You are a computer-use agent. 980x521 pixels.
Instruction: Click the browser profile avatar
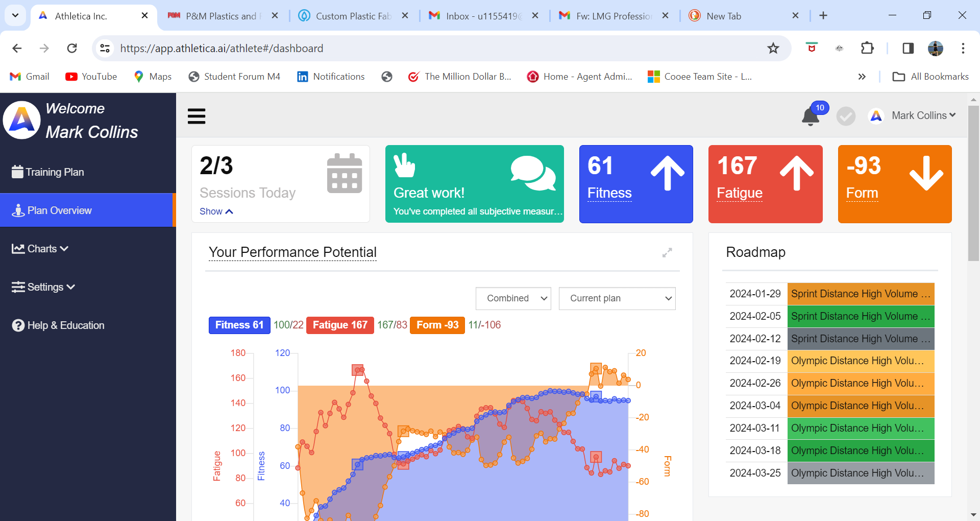point(935,48)
